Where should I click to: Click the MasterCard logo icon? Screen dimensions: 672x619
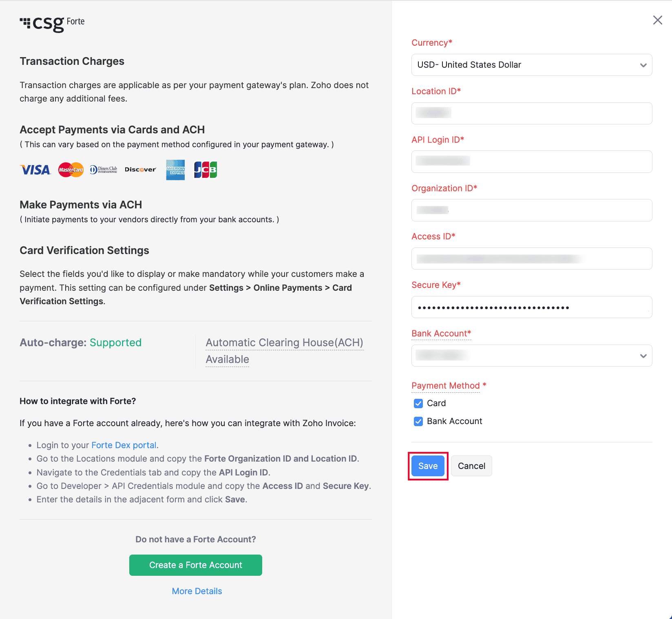tap(71, 170)
